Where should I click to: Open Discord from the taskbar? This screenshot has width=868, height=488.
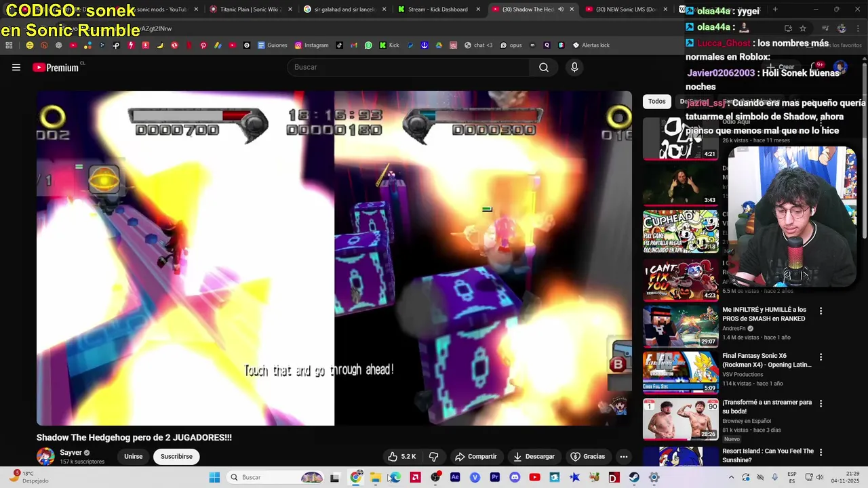point(515,477)
